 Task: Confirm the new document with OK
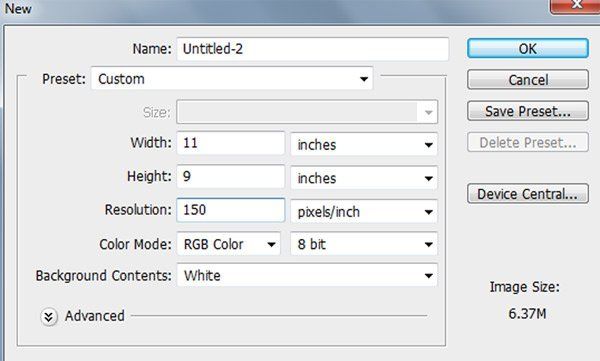(x=528, y=49)
